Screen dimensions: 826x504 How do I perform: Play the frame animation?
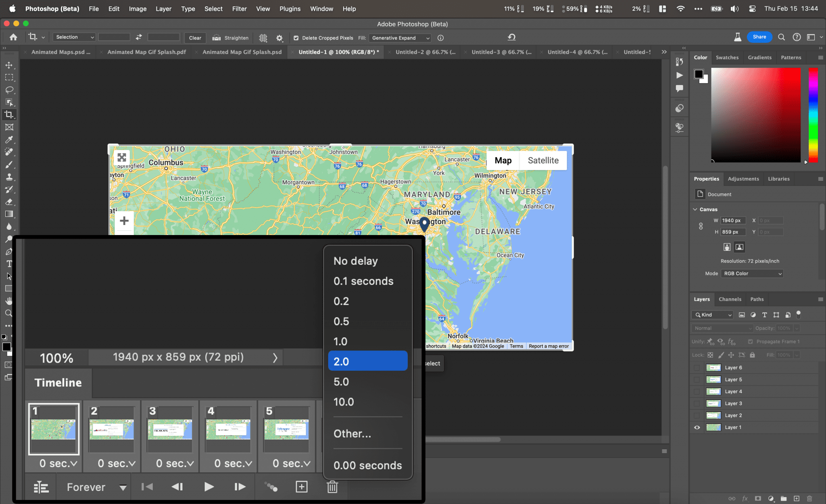tap(209, 487)
